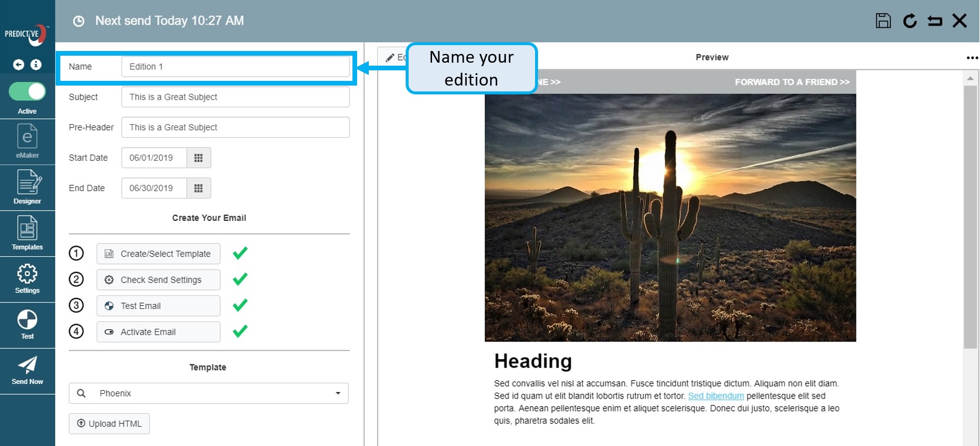The width and height of the screenshot is (980, 446).
Task: Open the Templates sidebar icon
Action: [27, 233]
